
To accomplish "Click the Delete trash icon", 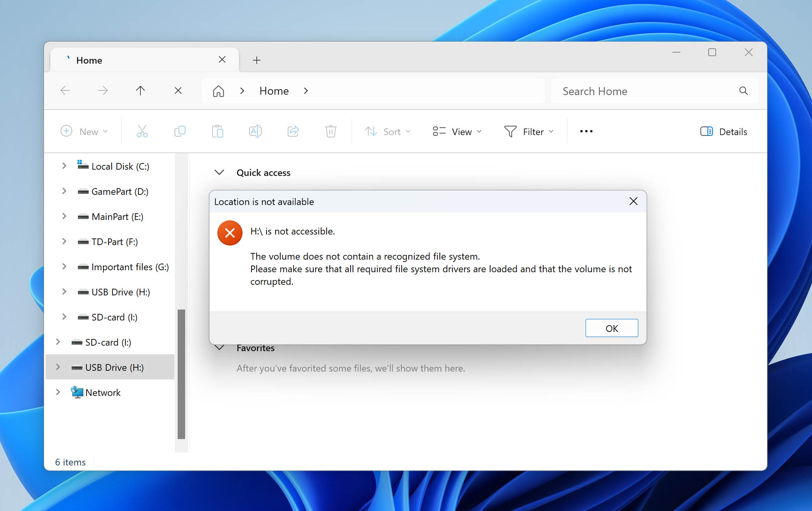I will (x=331, y=132).
